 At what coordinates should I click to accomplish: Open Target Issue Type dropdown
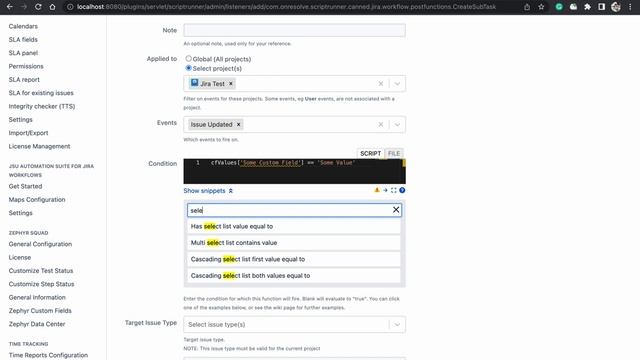click(x=294, y=324)
